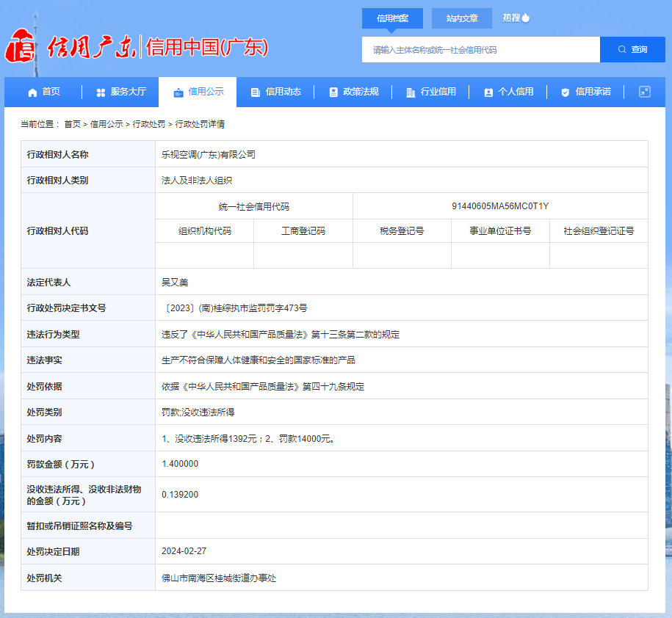Open the 个人信用 navigation menu item
672x618 pixels.
tap(508, 92)
